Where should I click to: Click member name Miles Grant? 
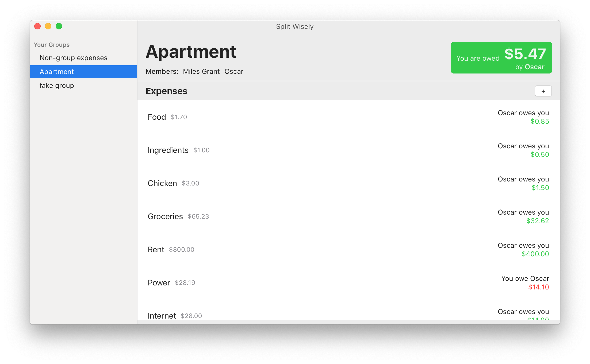tap(201, 71)
